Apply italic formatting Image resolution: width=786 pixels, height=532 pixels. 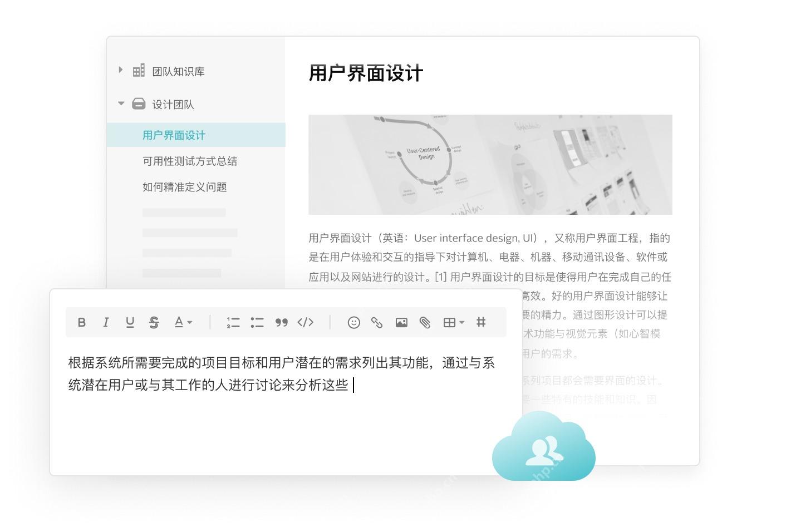(x=106, y=322)
